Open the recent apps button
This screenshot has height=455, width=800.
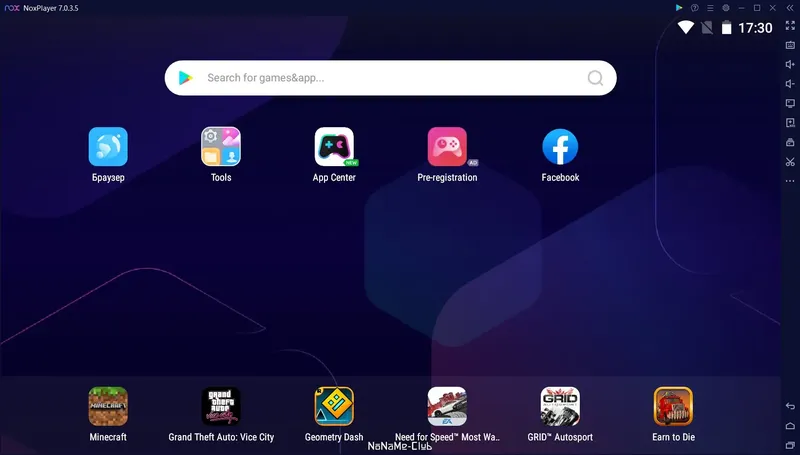point(790,445)
